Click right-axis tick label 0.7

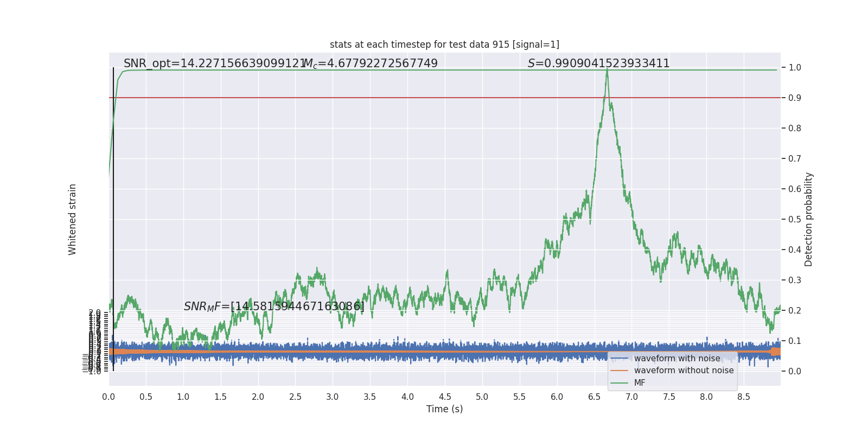(795, 159)
